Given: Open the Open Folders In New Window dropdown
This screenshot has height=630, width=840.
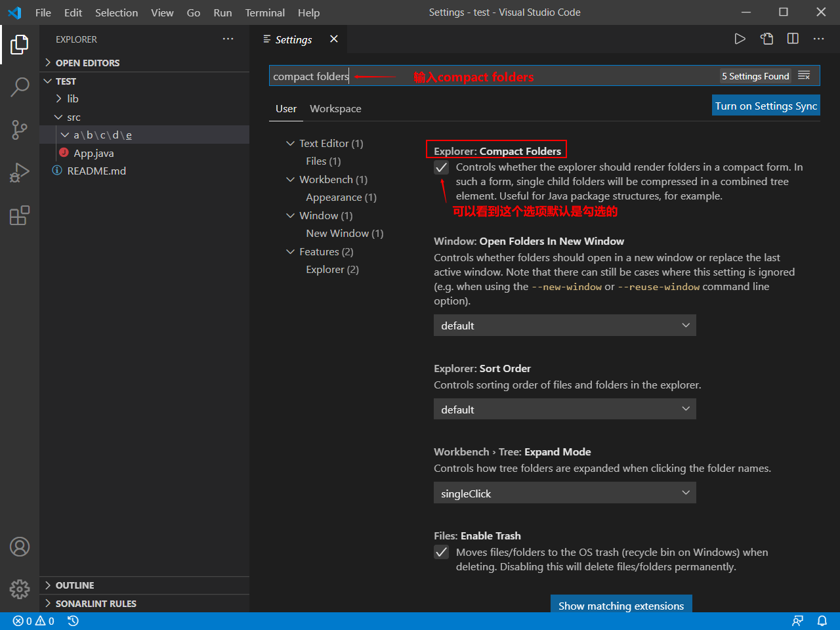Looking at the screenshot, I should click(x=564, y=325).
